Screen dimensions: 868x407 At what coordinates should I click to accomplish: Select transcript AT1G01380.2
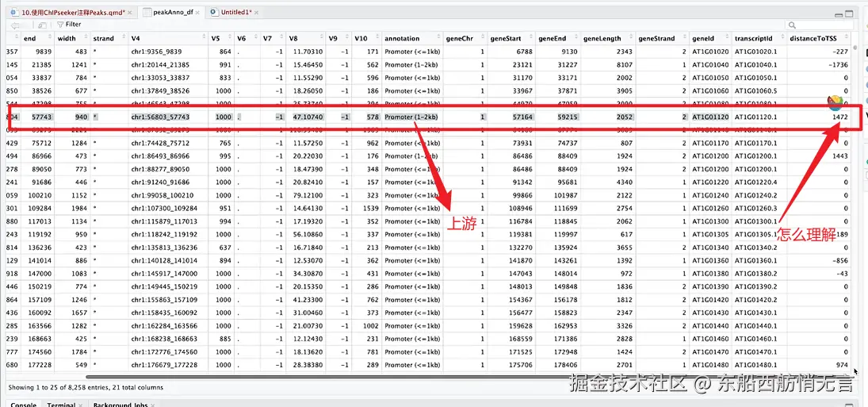coord(755,274)
